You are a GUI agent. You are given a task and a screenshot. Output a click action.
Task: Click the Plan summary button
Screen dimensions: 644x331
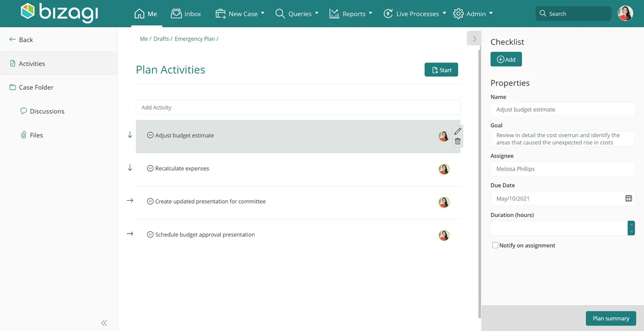pos(611,318)
